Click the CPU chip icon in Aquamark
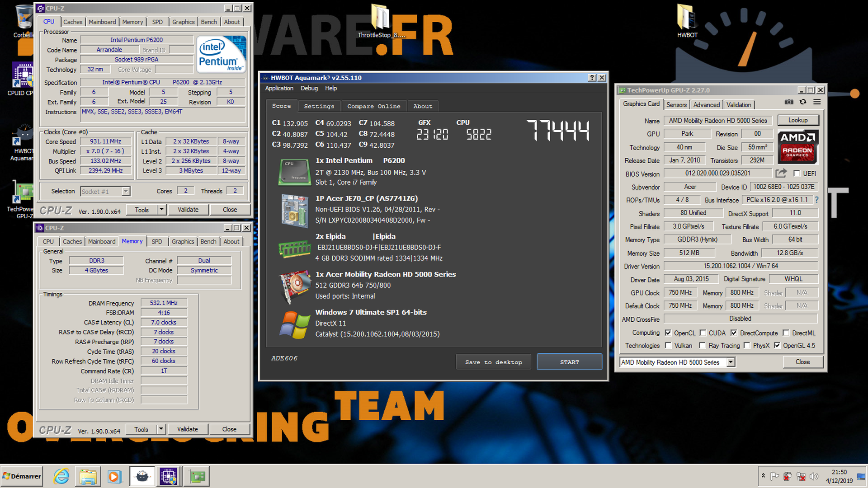This screenshot has height=488, width=868. click(294, 172)
